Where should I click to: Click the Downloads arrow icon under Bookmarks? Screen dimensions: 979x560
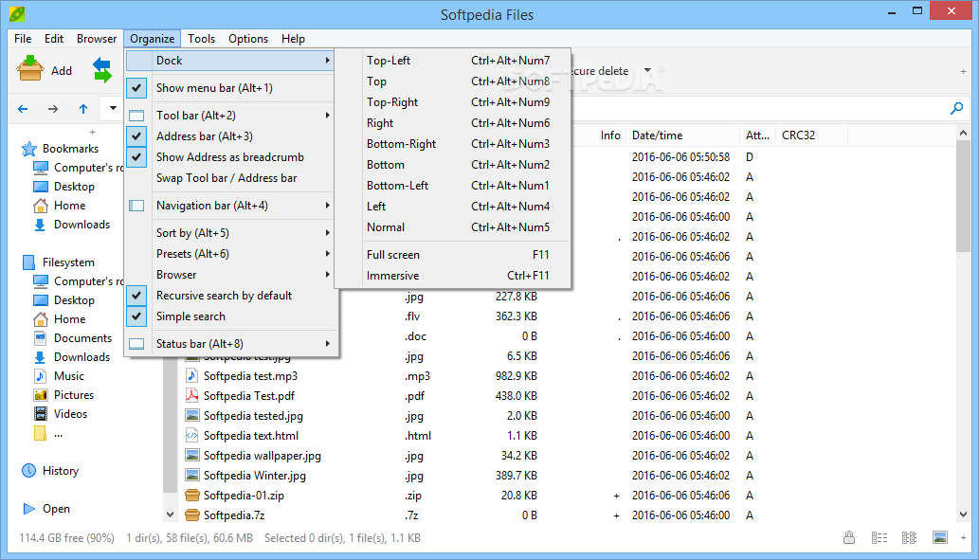click(40, 225)
